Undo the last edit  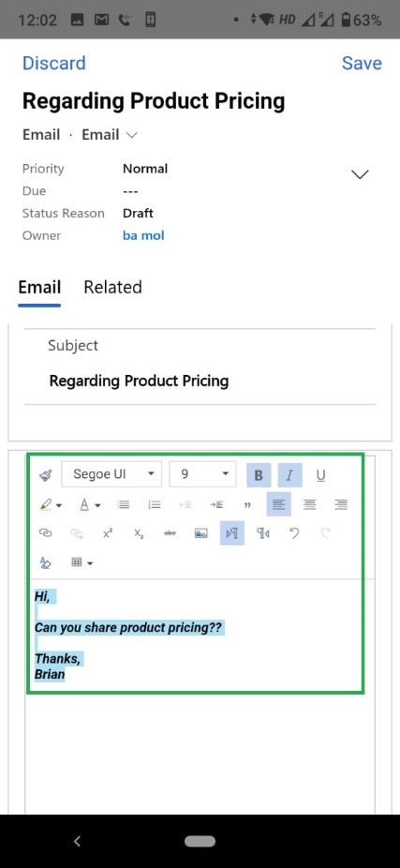tap(294, 533)
